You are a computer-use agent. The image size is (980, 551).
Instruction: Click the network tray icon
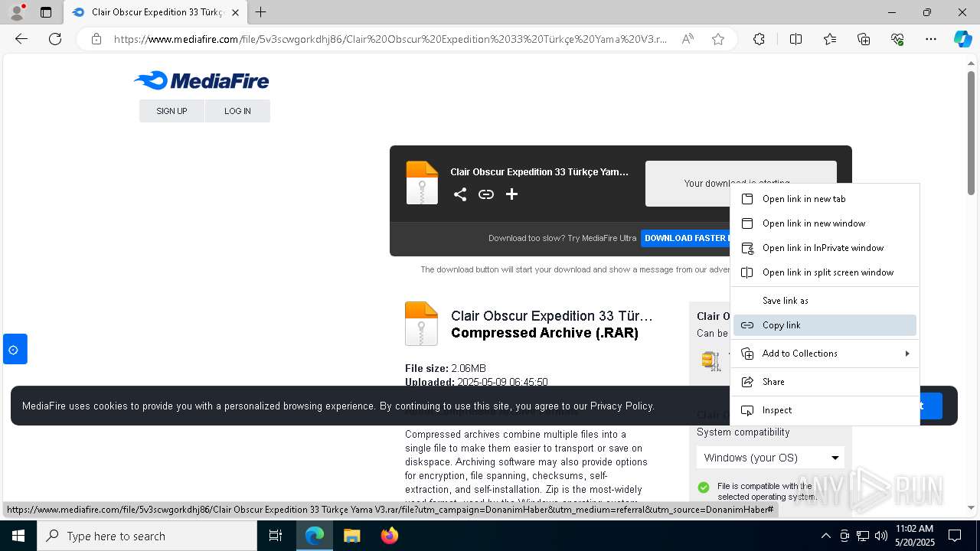(863, 536)
